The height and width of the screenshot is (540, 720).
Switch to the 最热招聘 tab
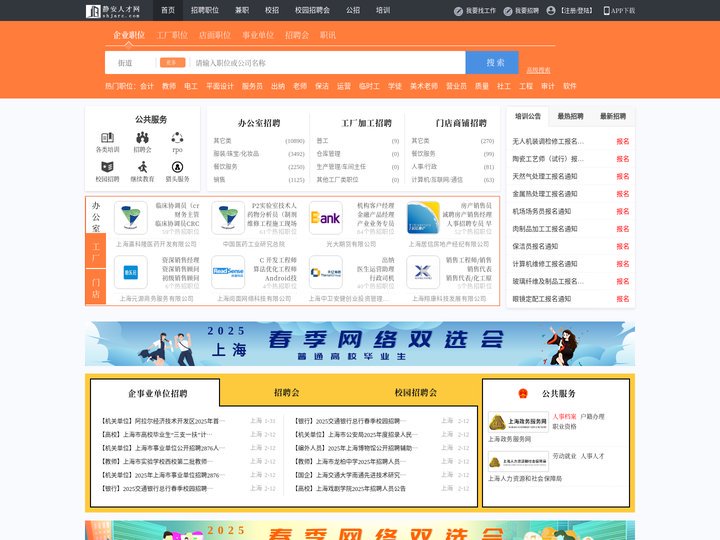pos(570,116)
